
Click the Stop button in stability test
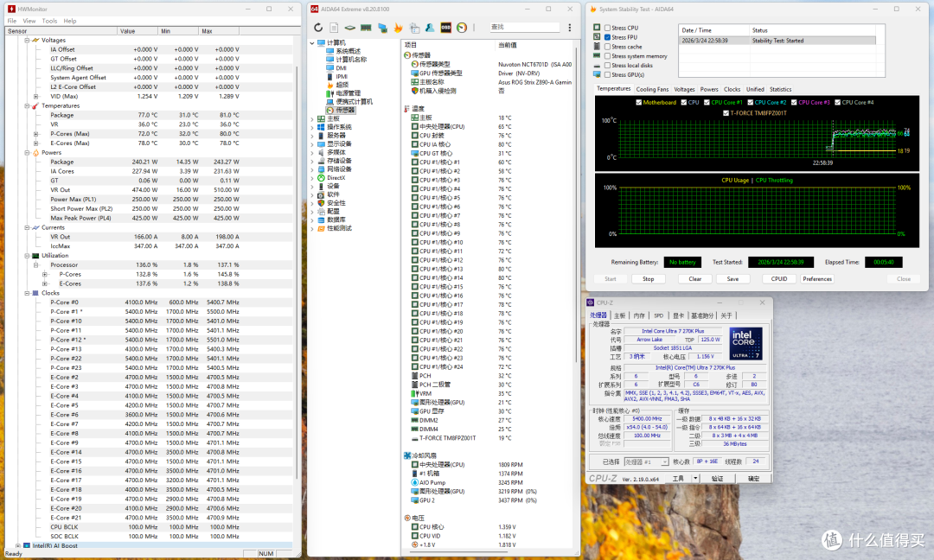click(x=648, y=278)
